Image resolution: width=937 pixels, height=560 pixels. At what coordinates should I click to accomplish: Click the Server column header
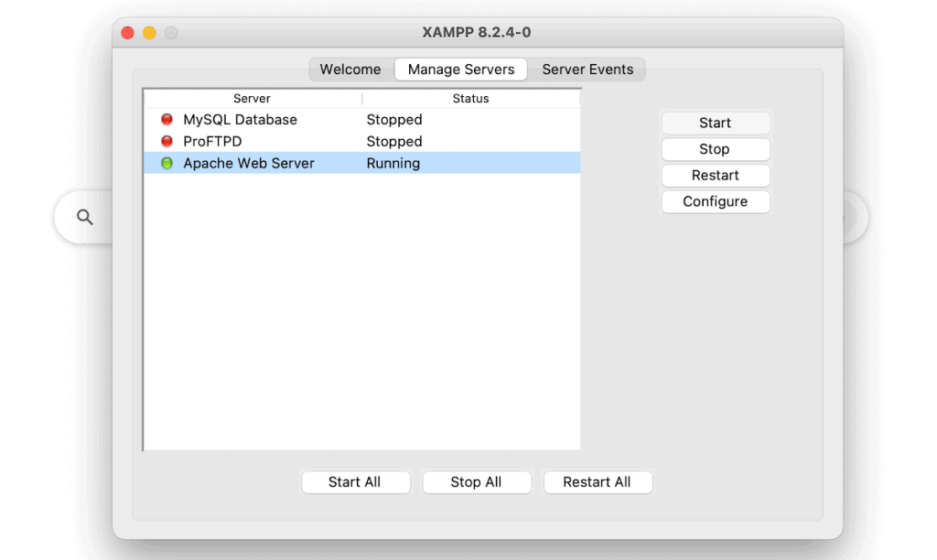(253, 99)
